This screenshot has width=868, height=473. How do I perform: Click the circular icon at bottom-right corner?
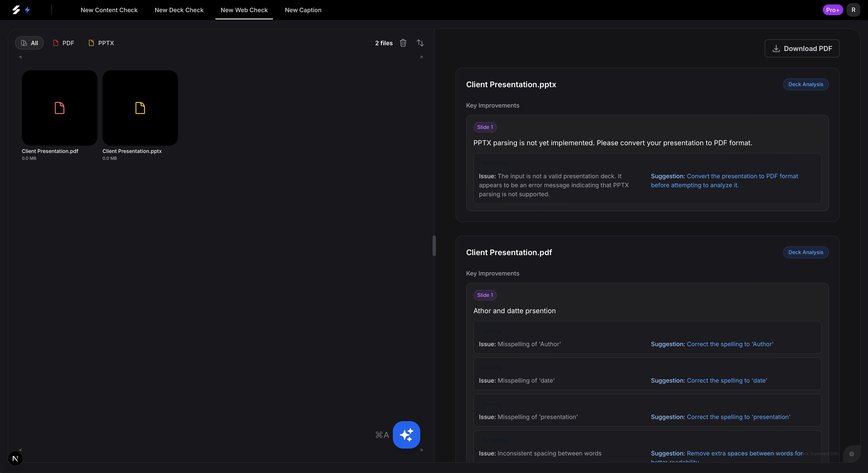pyautogui.click(x=851, y=454)
